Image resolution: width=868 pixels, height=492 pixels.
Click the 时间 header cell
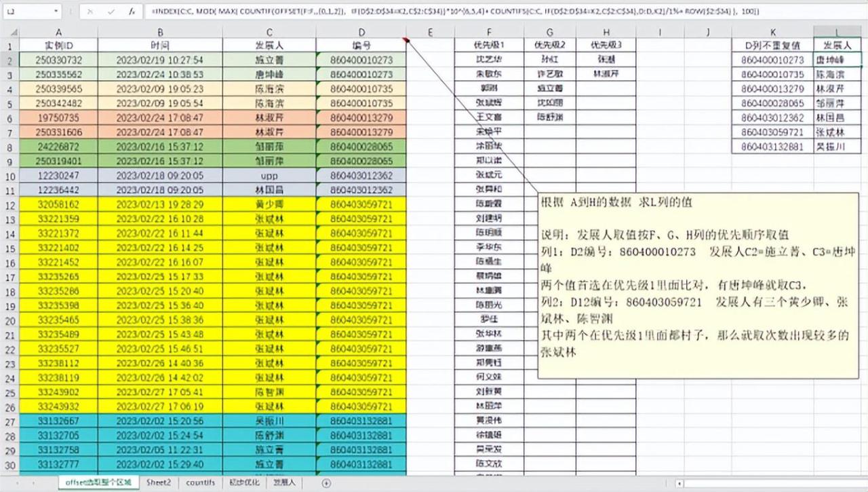pyautogui.click(x=160, y=45)
